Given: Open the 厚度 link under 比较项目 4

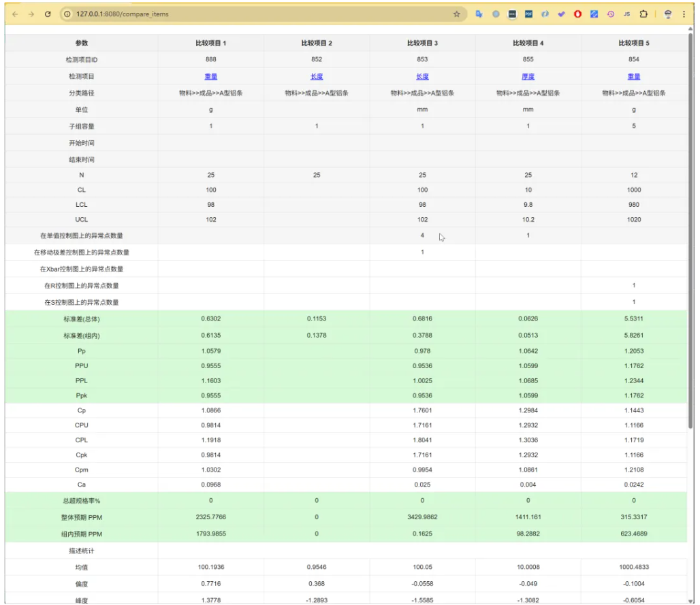Looking at the screenshot, I should 528,77.
